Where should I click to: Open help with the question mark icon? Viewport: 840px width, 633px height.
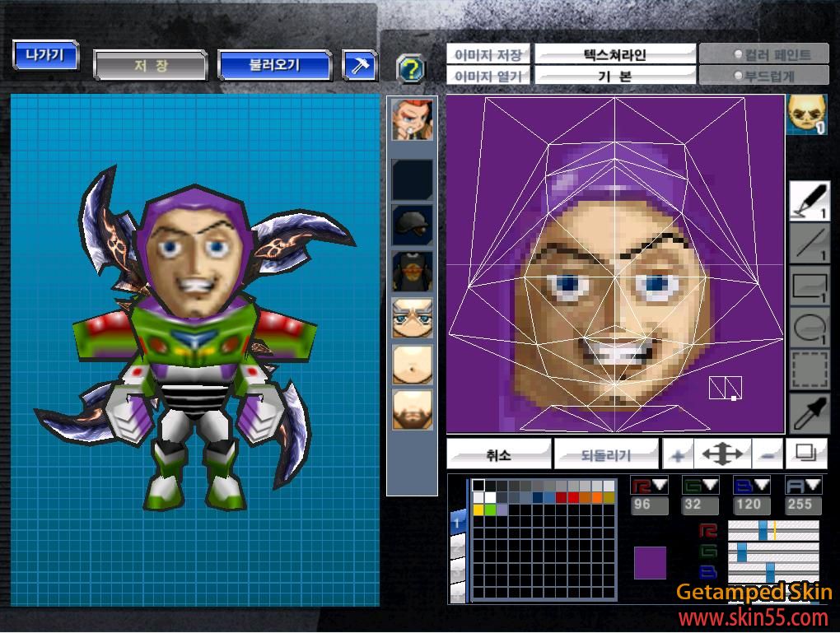click(x=411, y=69)
